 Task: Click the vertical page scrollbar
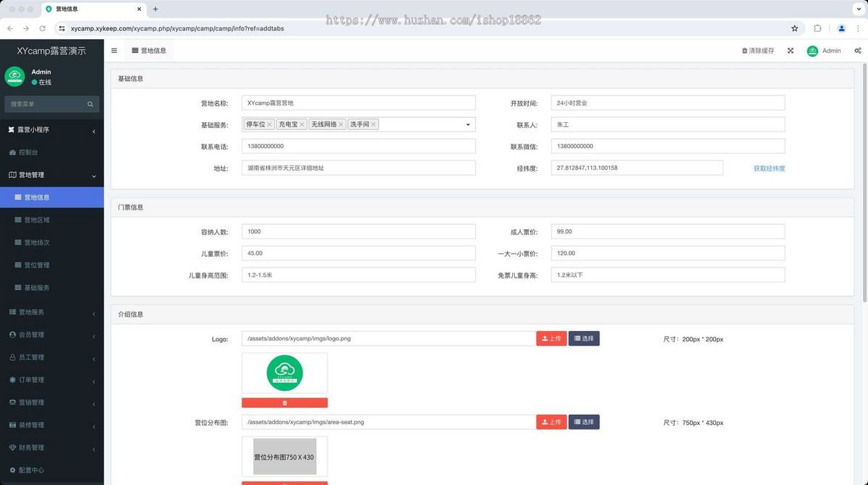pyautogui.click(x=864, y=181)
